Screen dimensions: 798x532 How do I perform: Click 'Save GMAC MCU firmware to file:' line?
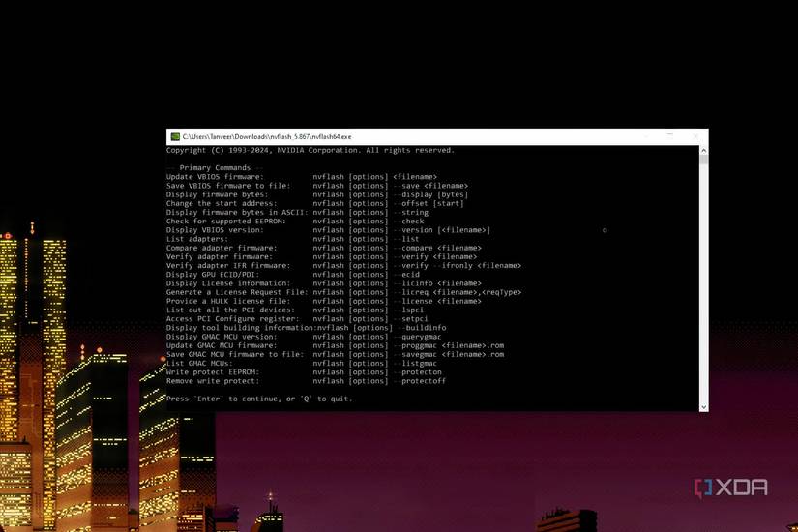pos(335,354)
